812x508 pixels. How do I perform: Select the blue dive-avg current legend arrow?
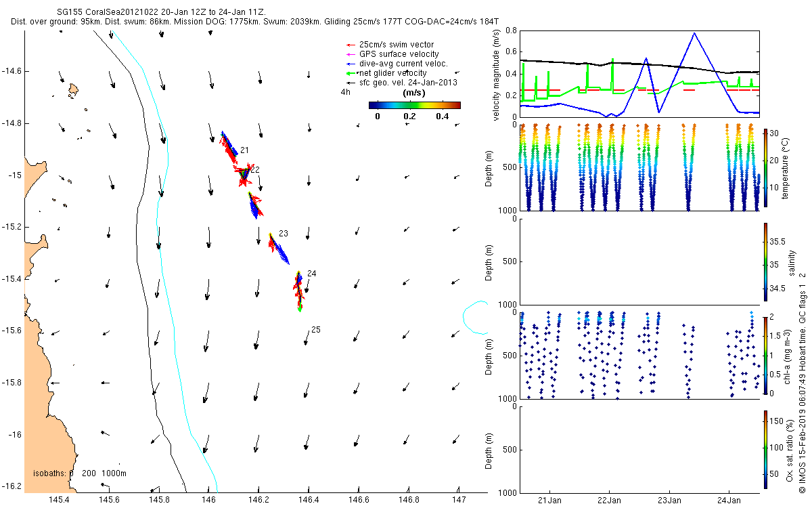pos(350,64)
